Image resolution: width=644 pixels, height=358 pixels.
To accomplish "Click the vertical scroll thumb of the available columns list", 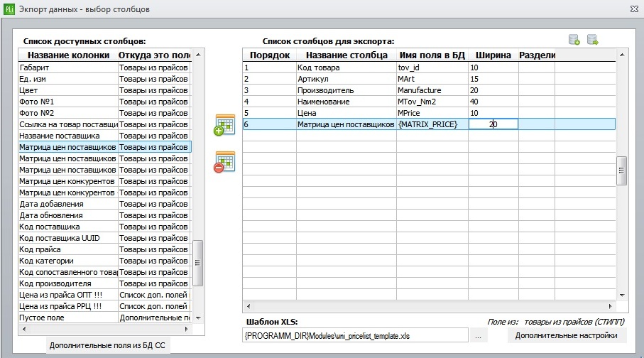I will [x=197, y=263].
